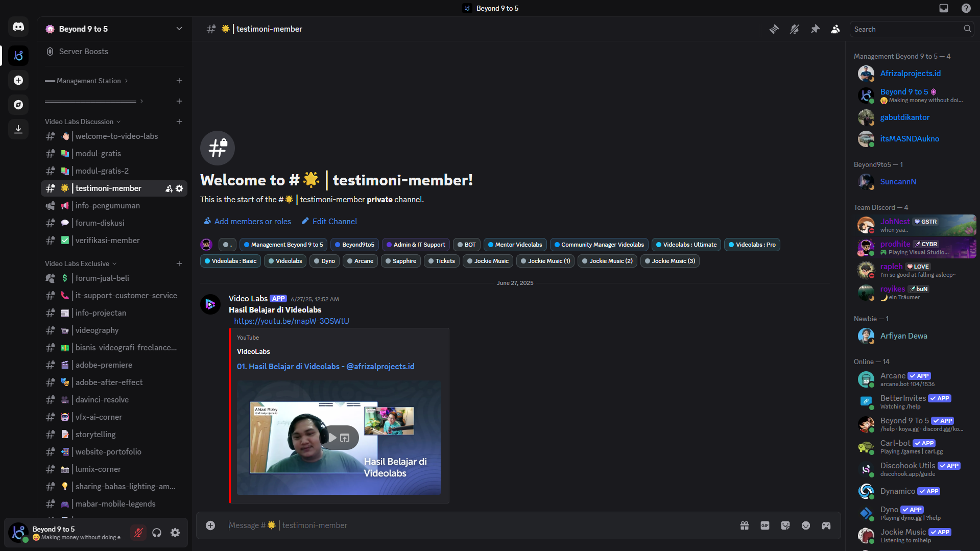Create channel in Video Labs Discussion category
Image resolution: width=980 pixels, height=551 pixels.
(x=179, y=122)
